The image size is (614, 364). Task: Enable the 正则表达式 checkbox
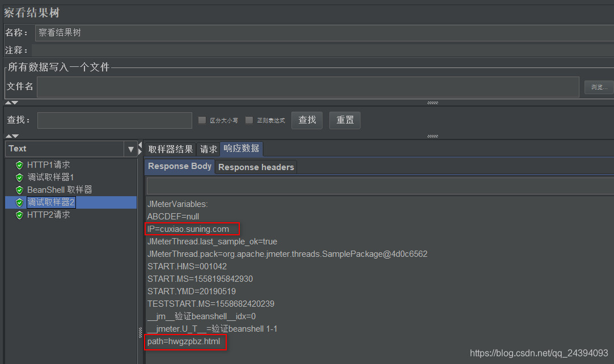pos(249,120)
